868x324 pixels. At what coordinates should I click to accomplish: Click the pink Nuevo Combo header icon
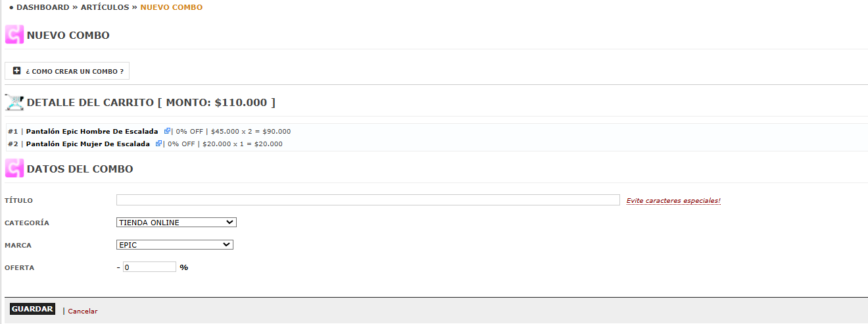(14, 35)
